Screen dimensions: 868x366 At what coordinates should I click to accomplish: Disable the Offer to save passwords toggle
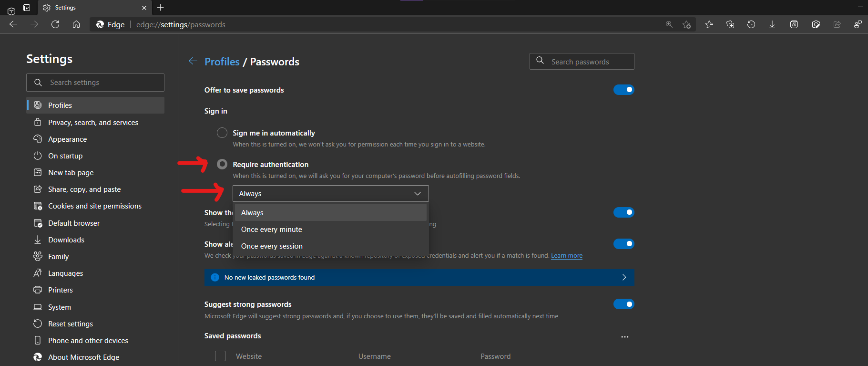623,90
